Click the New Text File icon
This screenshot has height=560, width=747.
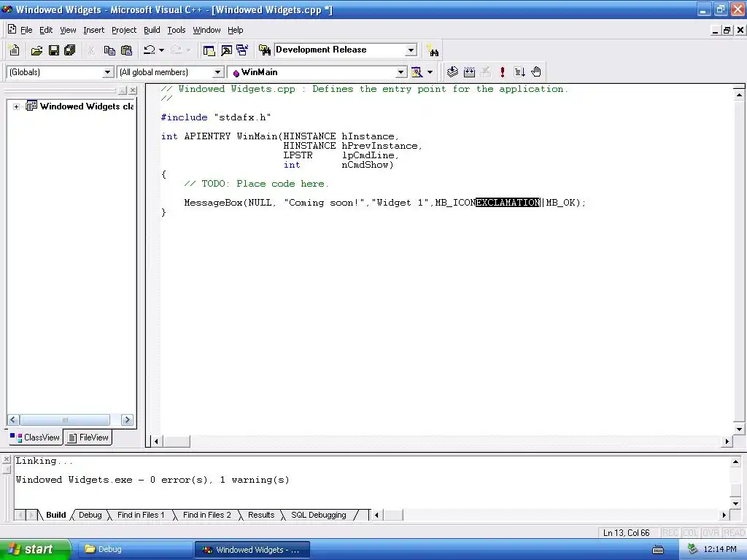pyautogui.click(x=15, y=50)
